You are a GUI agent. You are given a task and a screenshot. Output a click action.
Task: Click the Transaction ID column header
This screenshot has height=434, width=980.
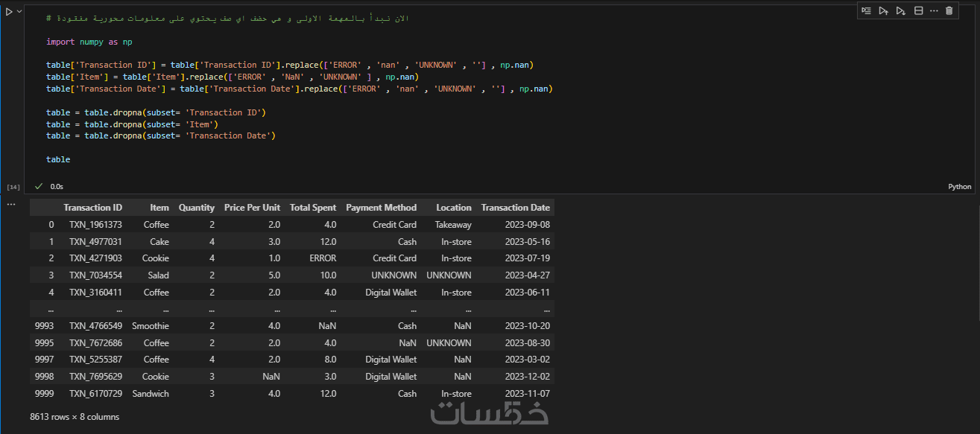[x=93, y=208]
